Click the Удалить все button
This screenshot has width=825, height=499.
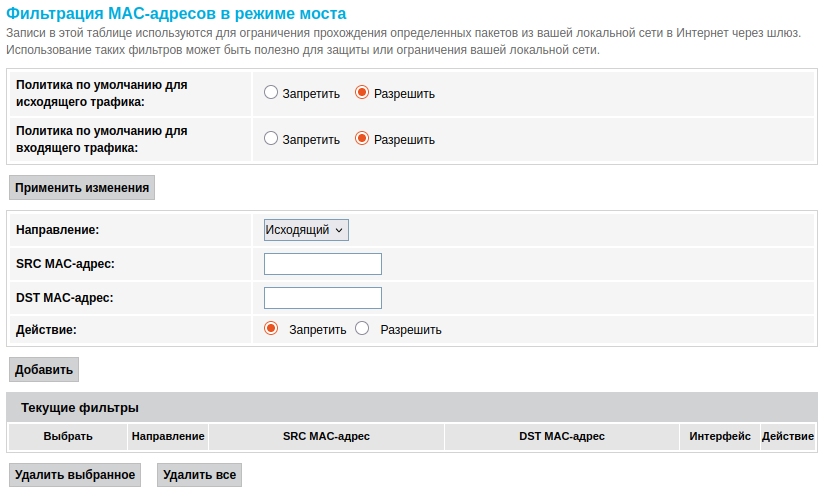(200, 474)
